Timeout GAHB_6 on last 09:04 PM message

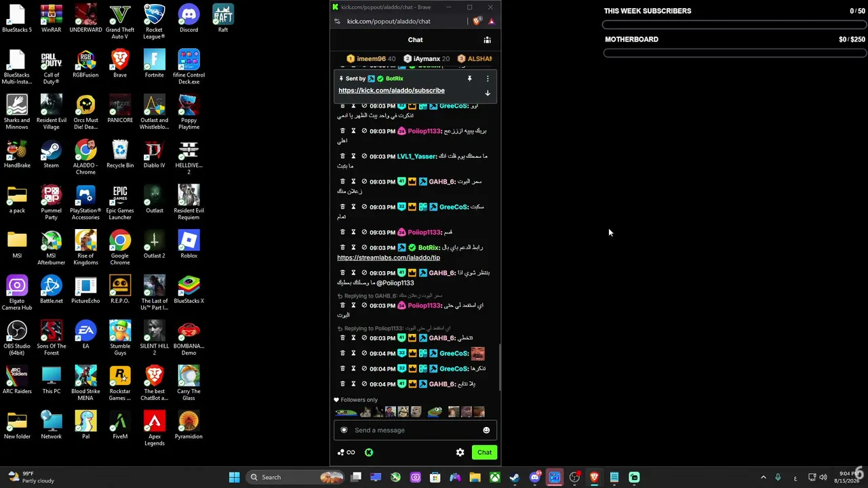(353, 384)
